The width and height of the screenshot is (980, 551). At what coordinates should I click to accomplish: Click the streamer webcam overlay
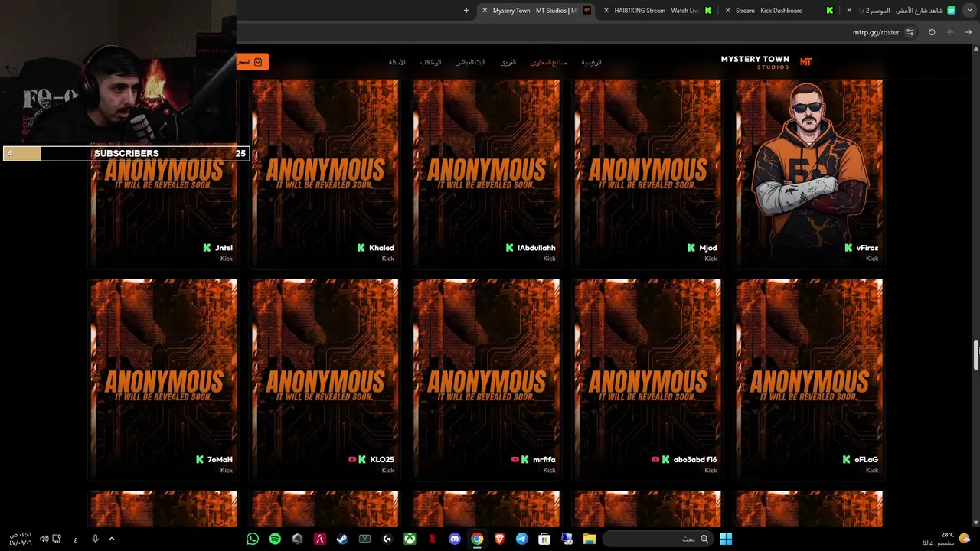pos(118,73)
